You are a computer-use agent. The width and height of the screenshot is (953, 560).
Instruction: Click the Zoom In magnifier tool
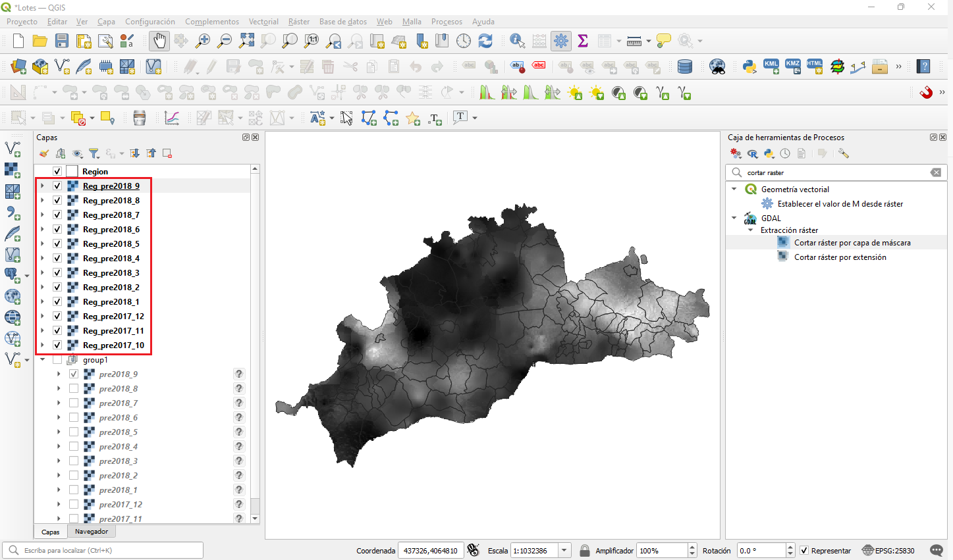pos(203,41)
